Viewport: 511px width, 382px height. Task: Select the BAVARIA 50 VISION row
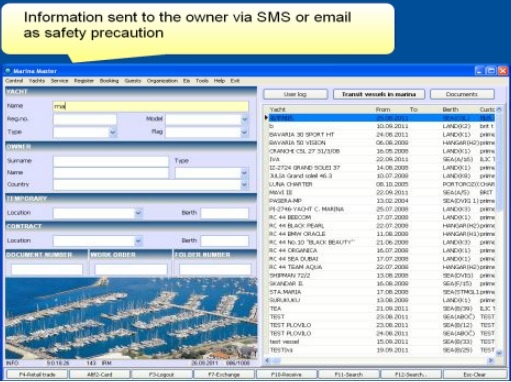click(382, 143)
